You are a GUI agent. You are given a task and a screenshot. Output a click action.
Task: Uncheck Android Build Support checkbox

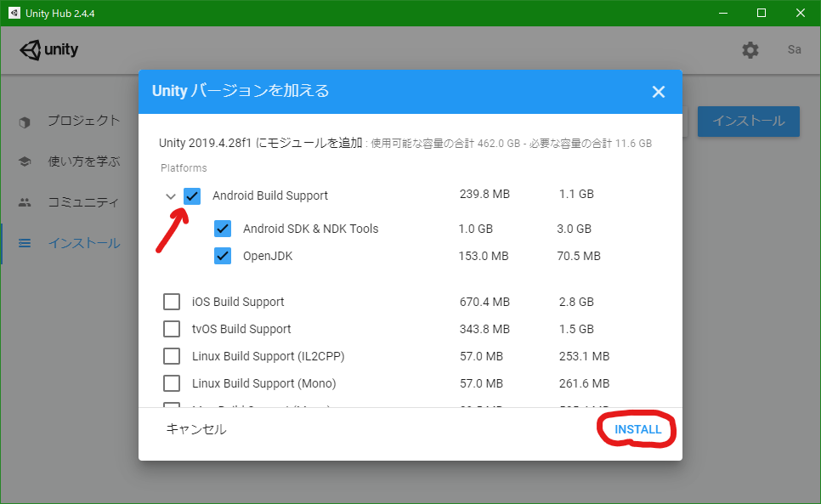[192, 196]
